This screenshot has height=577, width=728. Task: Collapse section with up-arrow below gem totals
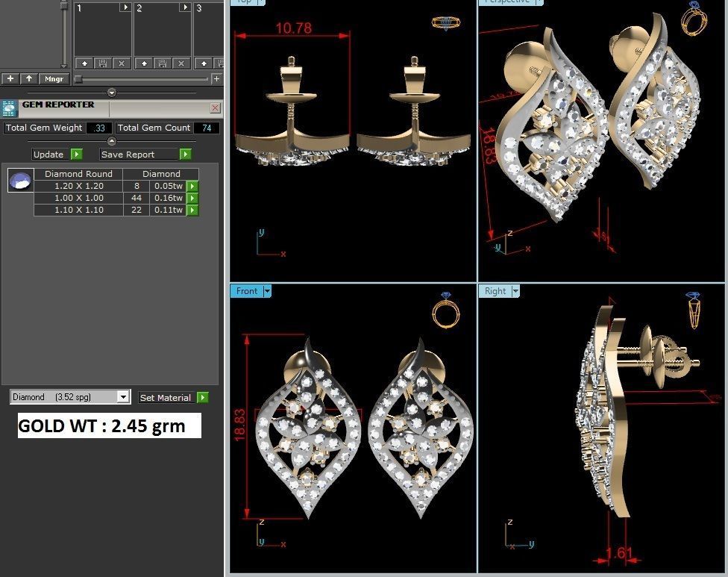click(111, 141)
